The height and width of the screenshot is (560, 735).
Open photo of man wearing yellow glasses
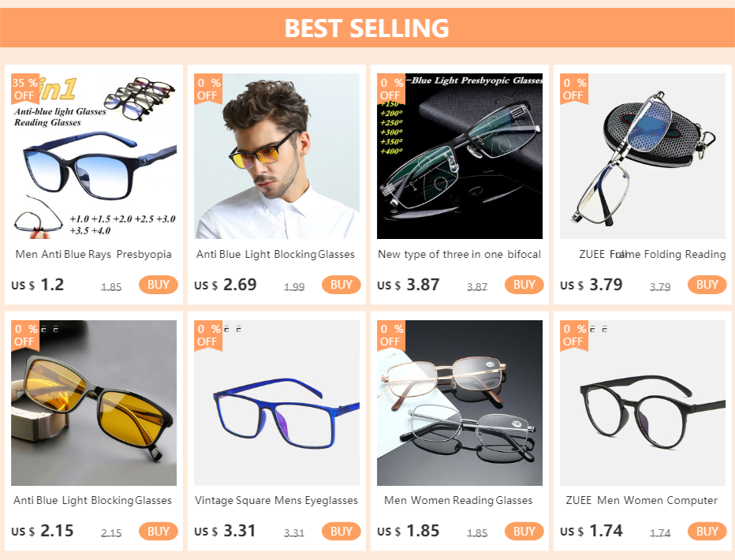point(277,156)
